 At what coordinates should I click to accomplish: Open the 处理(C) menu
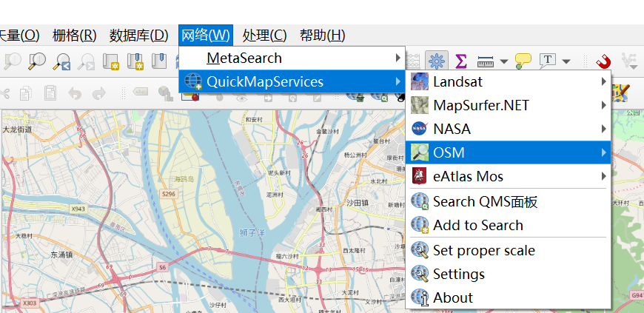(x=264, y=36)
